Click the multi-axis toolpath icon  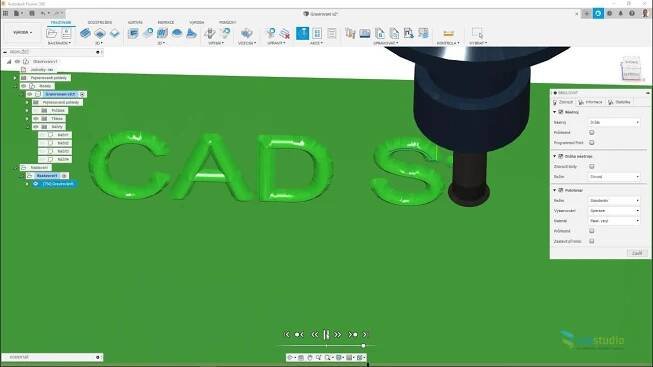click(x=247, y=33)
